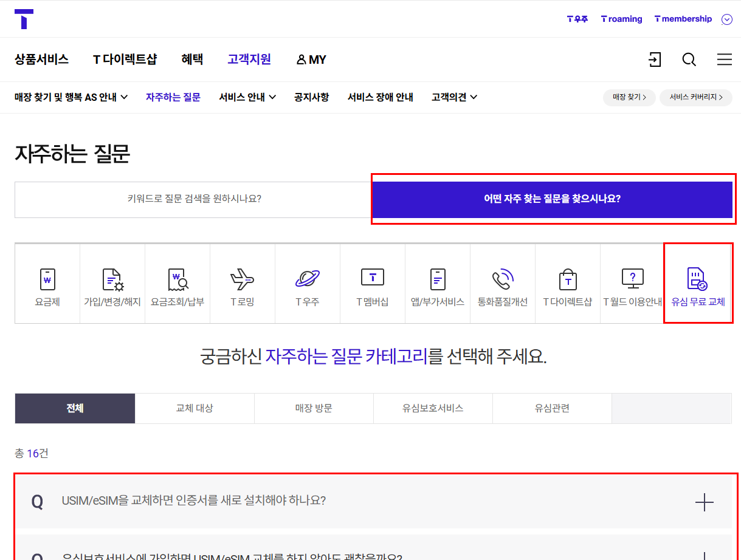Click the 매장 찾기 pill button
Viewport: 741px width, 560px height.
coord(629,97)
